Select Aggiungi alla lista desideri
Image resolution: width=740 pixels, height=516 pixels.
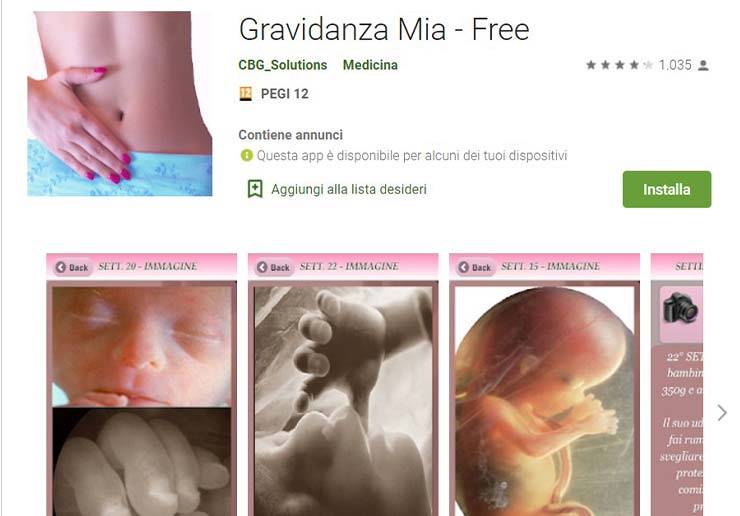[349, 189]
